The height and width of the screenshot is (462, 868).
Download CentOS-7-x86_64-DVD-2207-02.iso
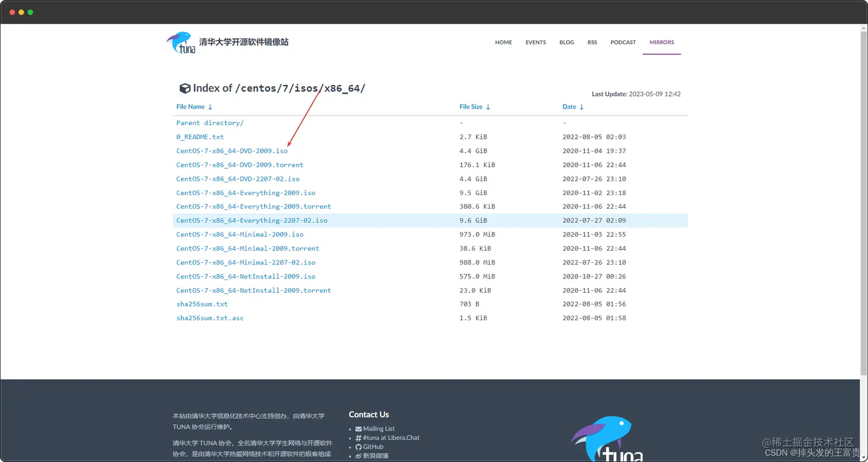238,179
